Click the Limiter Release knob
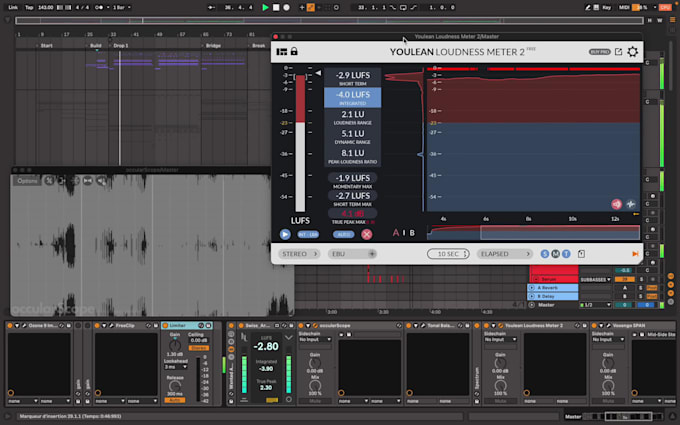The height and width of the screenshot is (425, 680). coord(175,386)
